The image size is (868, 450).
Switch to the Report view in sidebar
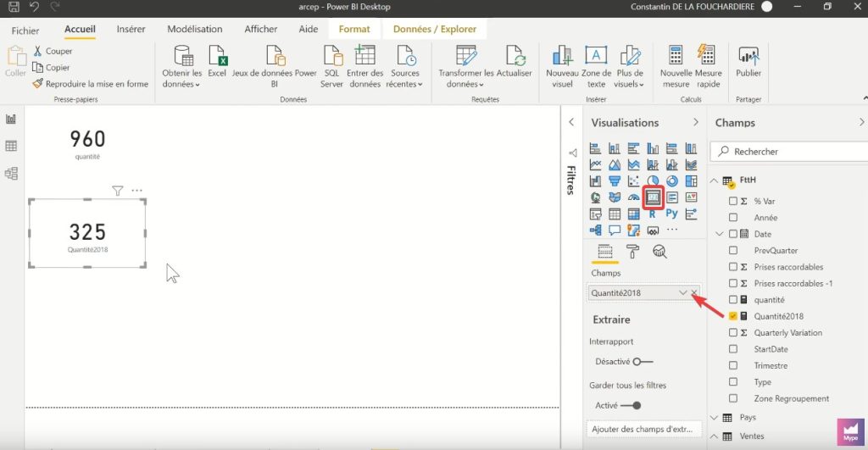coord(11,119)
